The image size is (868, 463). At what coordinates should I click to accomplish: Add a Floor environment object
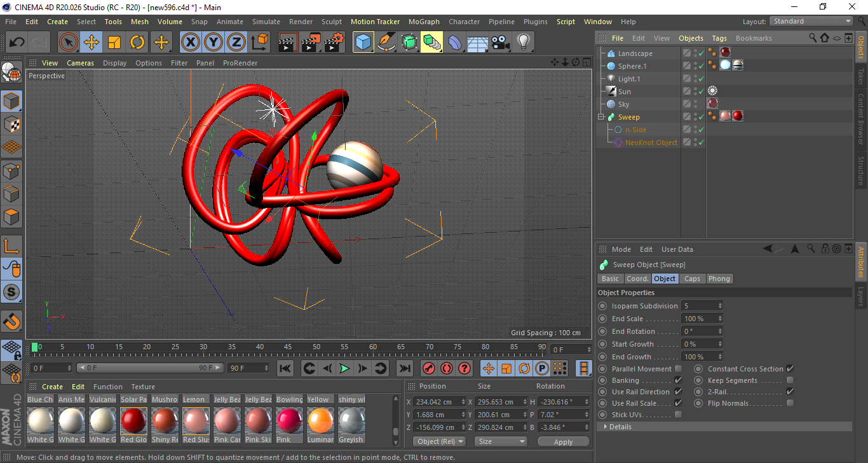coord(478,43)
